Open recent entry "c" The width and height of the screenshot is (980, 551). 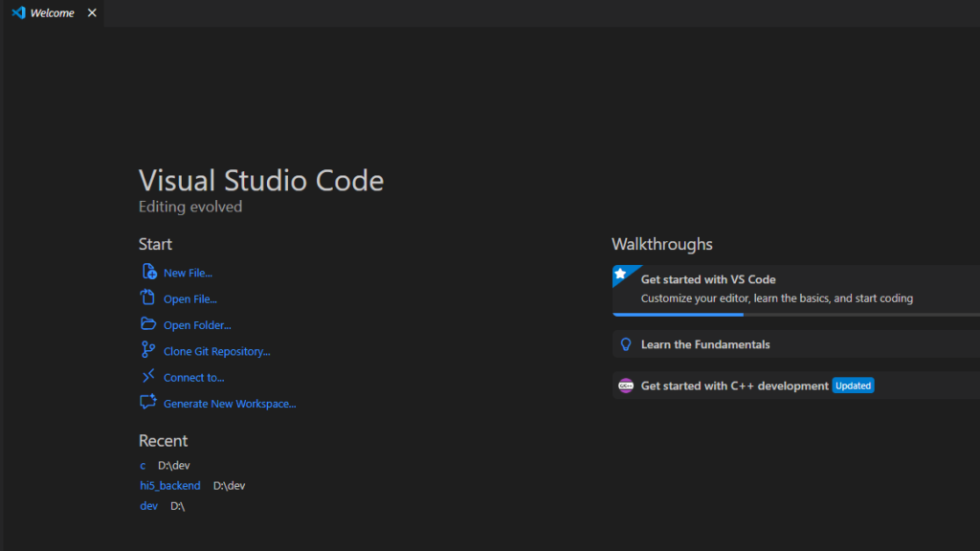pos(142,465)
